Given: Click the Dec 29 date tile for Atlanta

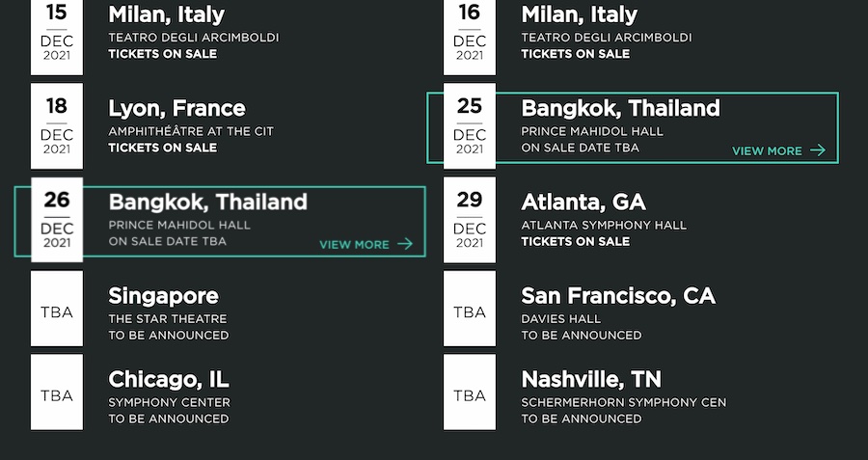Looking at the screenshot, I should (x=470, y=220).
